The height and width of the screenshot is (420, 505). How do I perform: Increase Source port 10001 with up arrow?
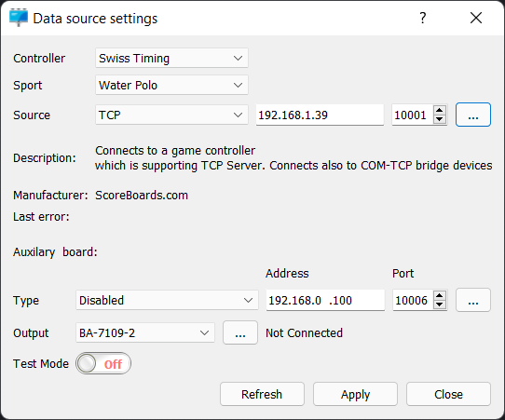point(440,110)
